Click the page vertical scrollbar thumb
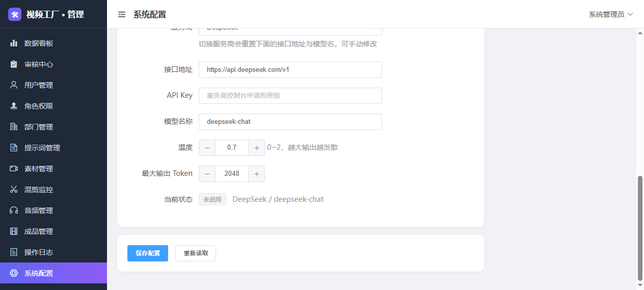Image resolution: width=644 pixels, height=290 pixels. tap(640, 228)
